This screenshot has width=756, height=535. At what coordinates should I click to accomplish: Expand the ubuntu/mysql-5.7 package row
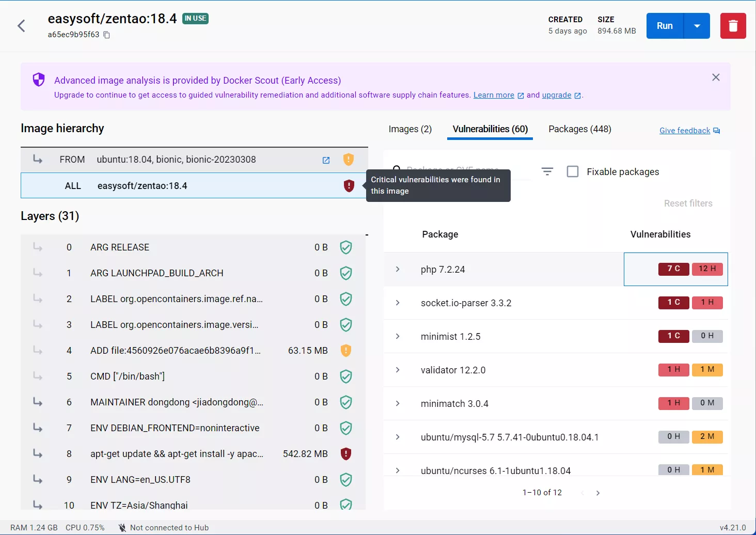coord(398,437)
